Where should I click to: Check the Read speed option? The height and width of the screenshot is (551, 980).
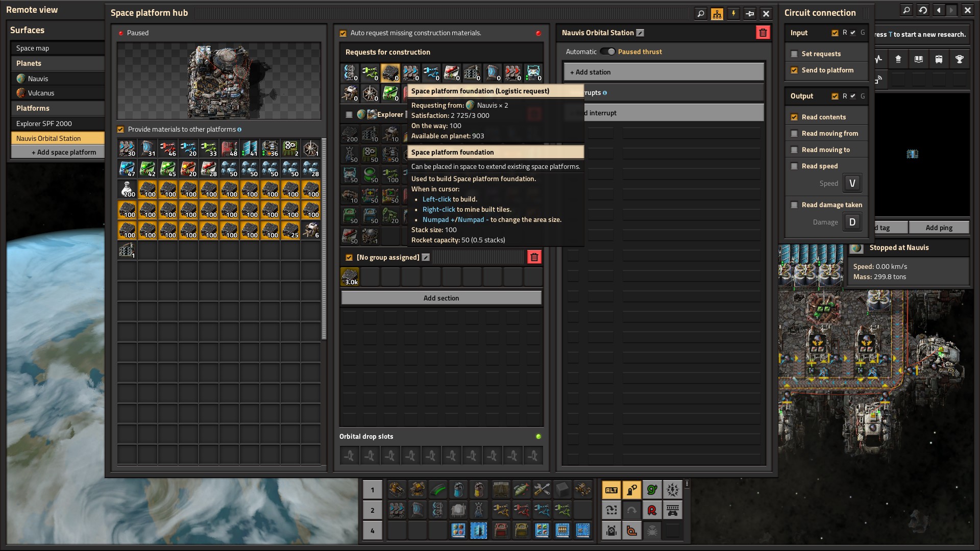click(x=794, y=166)
